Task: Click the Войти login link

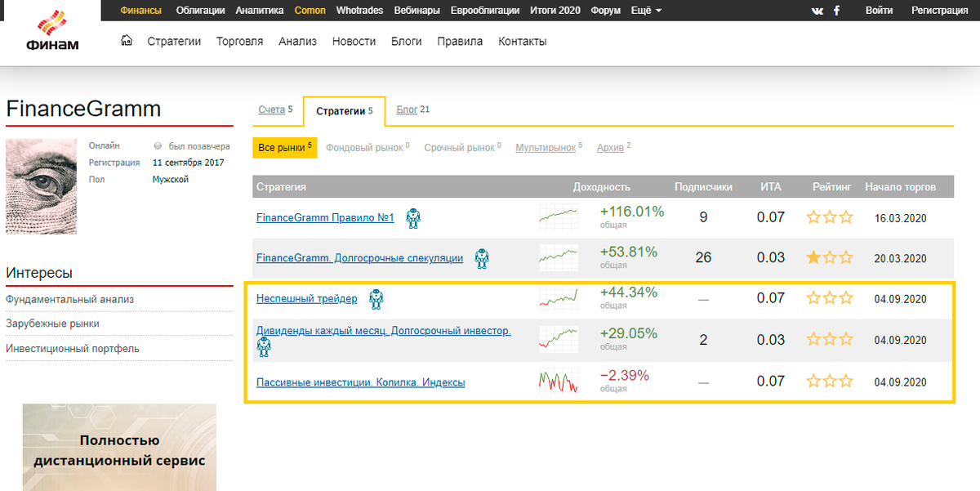Action: click(879, 11)
